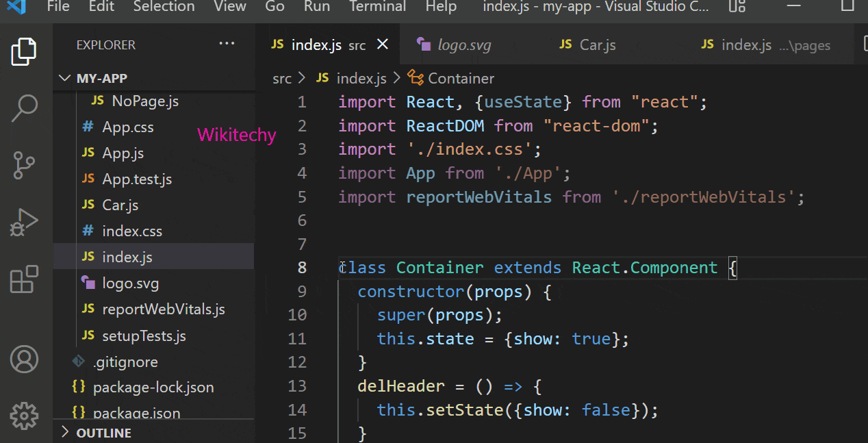Open package-lock.json from the file tree
The height and width of the screenshot is (443, 868).
153,388
